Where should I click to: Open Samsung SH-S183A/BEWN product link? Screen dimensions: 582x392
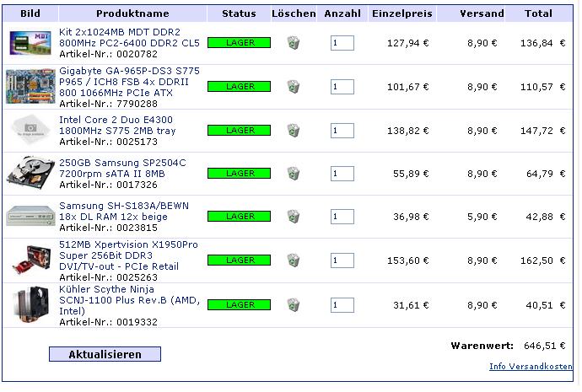tap(124, 211)
